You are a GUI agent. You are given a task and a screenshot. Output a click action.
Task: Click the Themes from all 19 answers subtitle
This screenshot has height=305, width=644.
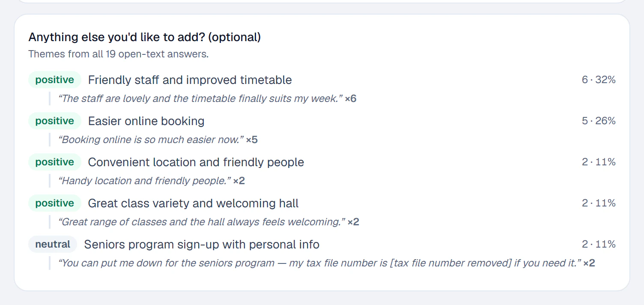(x=119, y=54)
